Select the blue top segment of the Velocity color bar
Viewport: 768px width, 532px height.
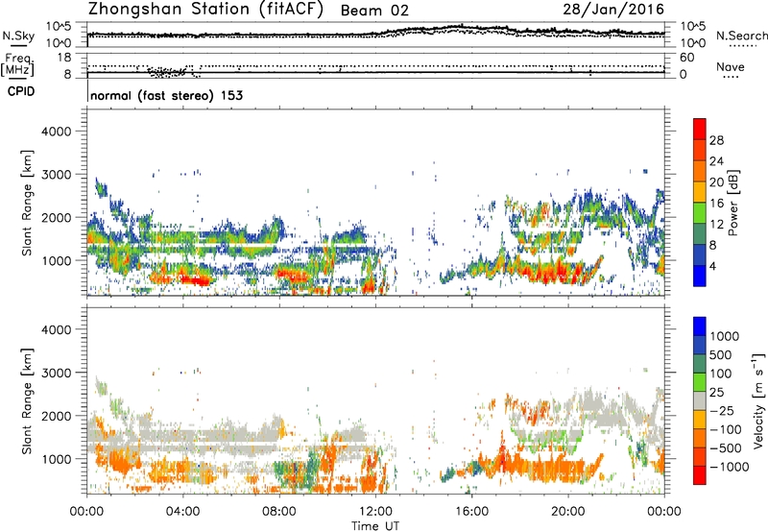click(x=700, y=326)
